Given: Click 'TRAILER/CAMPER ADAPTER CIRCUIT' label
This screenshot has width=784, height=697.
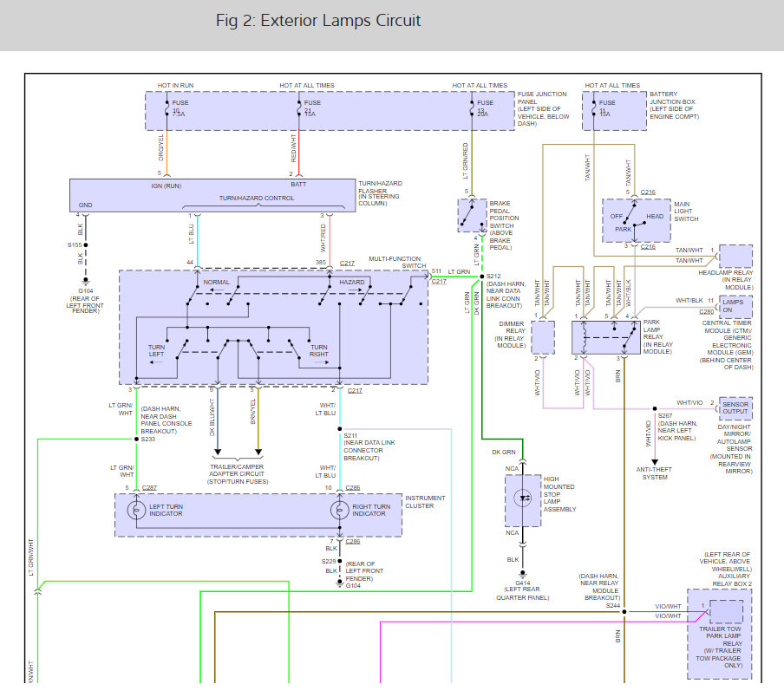Looking at the screenshot, I should tap(238, 474).
